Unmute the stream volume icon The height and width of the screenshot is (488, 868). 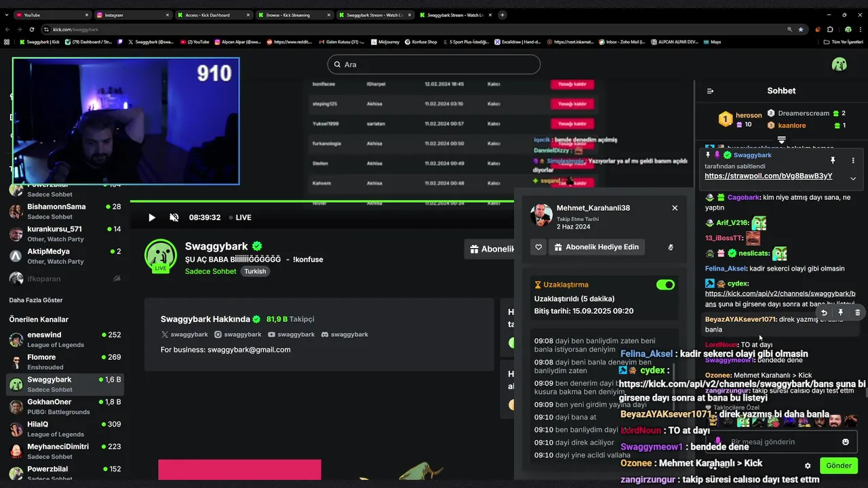[x=174, y=218]
